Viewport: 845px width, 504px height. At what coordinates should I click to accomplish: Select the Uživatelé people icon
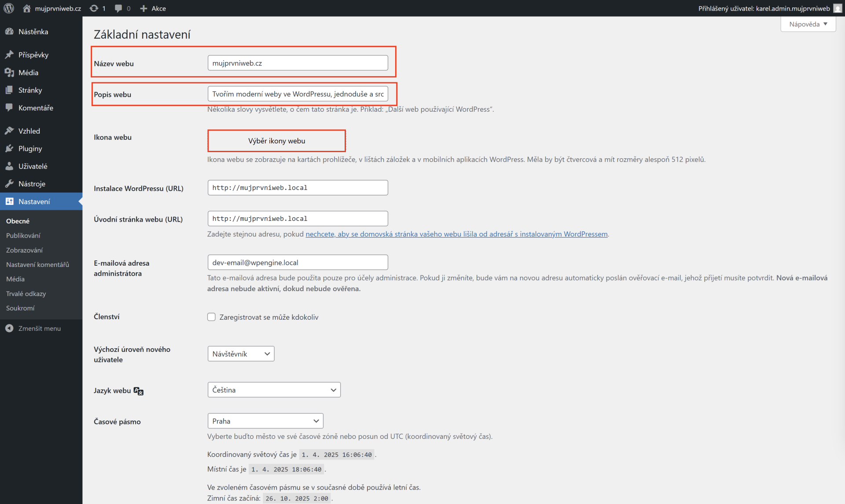pyautogui.click(x=10, y=166)
